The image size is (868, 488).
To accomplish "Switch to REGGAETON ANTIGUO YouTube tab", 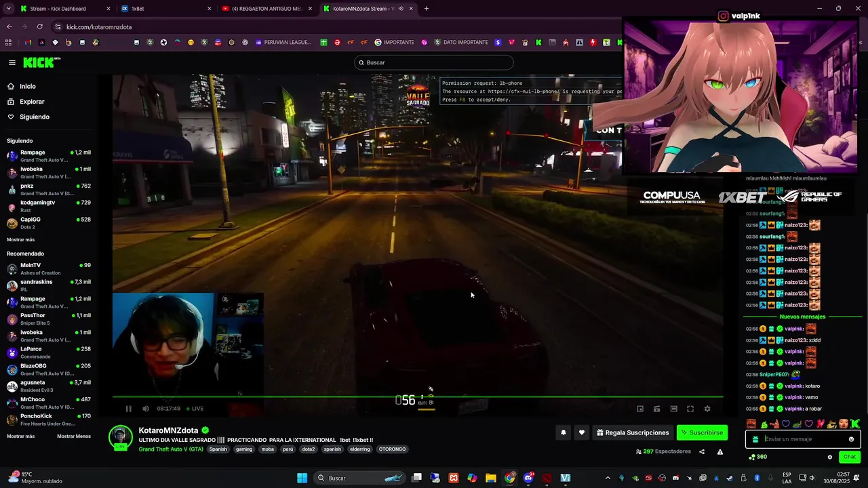I will click(267, 9).
